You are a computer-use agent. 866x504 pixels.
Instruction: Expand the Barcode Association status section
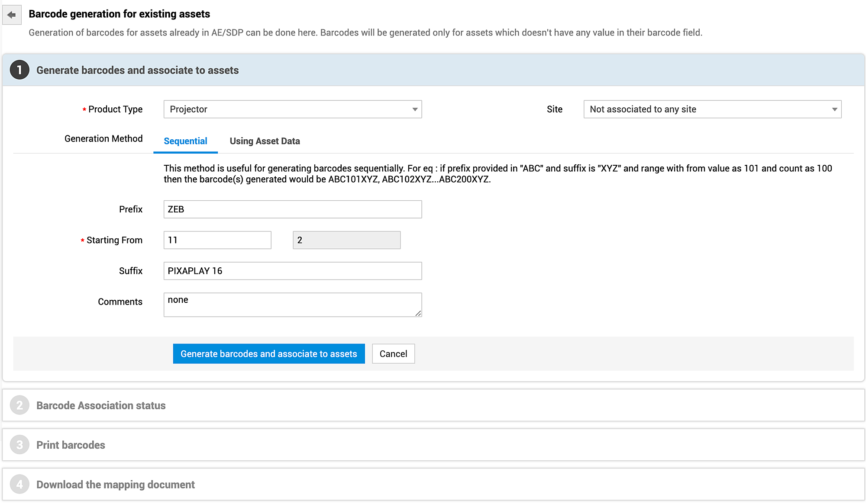pyautogui.click(x=101, y=405)
